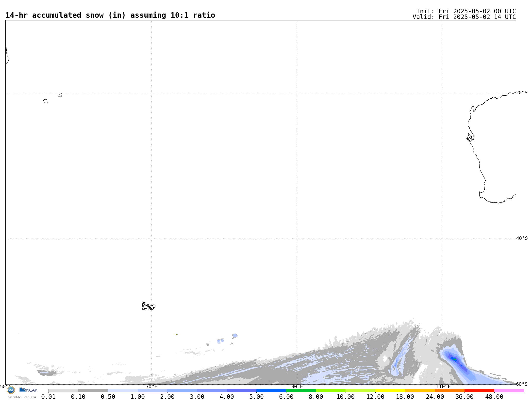Click the 0.50 legend value label
532x400 pixels.
tap(108, 397)
